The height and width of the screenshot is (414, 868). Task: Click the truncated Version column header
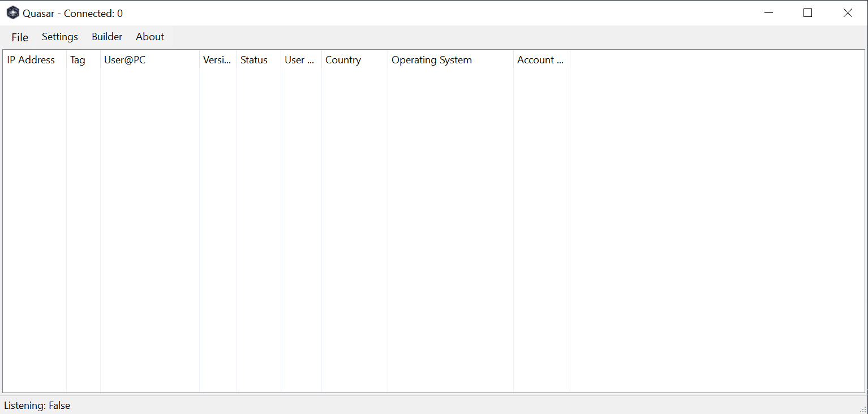(218, 60)
